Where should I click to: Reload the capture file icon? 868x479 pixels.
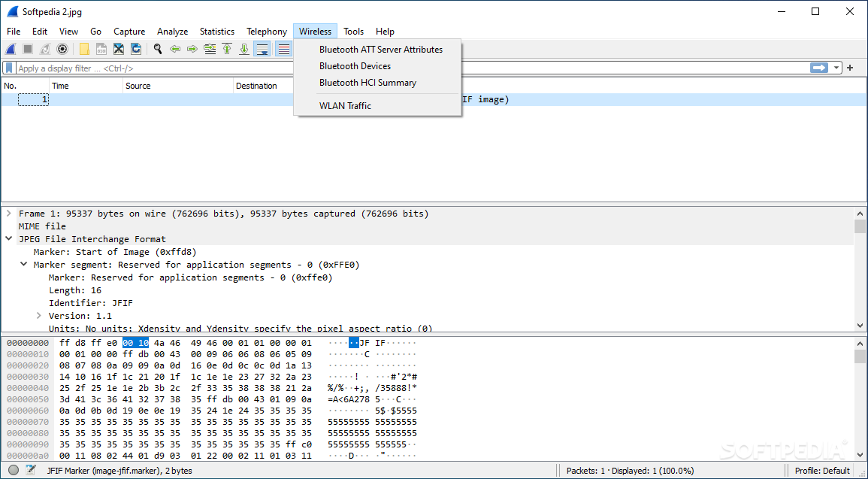(135, 50)
